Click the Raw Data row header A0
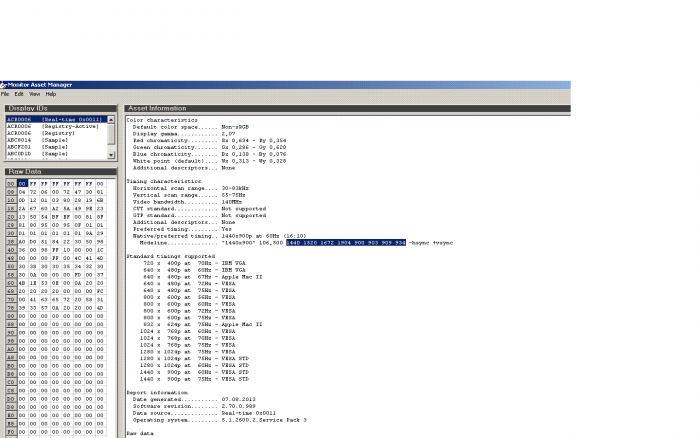The image size is (700, 438). pyautogui.click(x=11, y=349)
